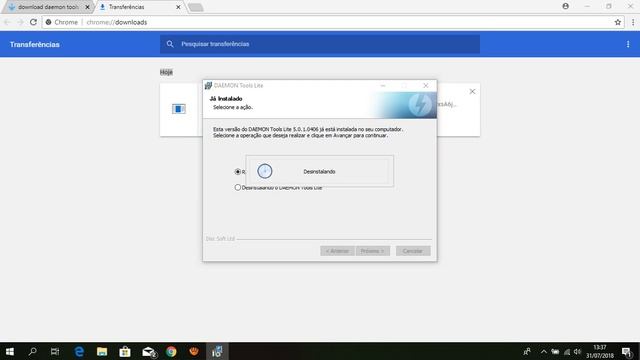Viewport: 640px width, 360px height.
Task: Close the Transferências tab
Action: 178,7
